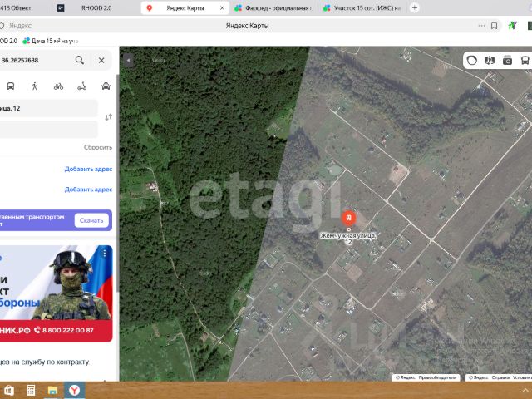Image resolution: width=532 pixels, height=399 pixels.
Task: Bookmark this page with the bookmark icon
Action: tap(495, 26)
